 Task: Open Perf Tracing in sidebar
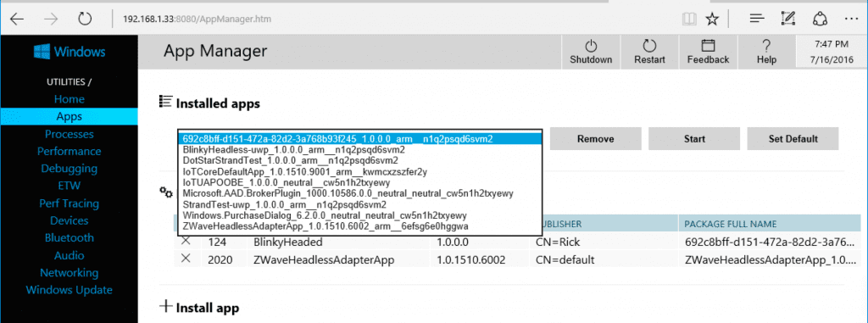[x=70, y=203]
